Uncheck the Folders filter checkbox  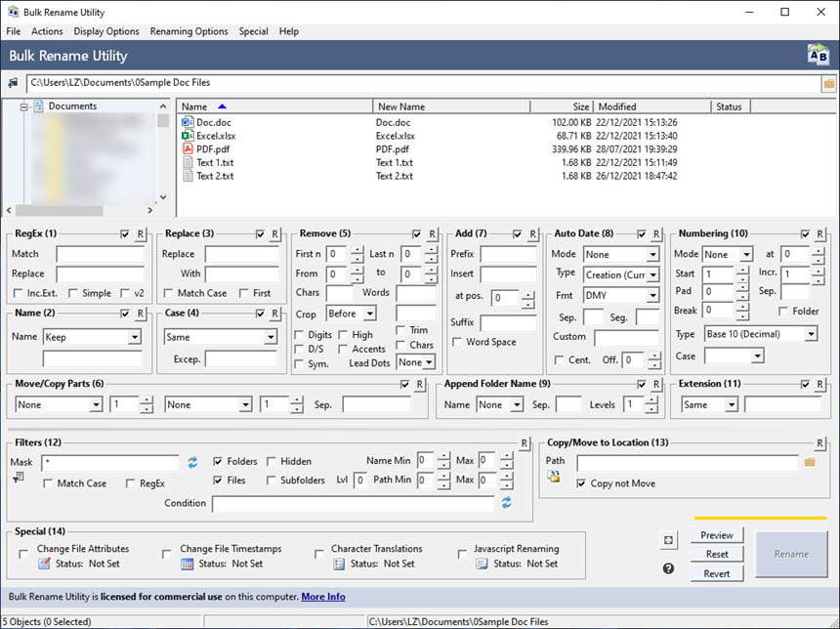[x=218, y=461]
